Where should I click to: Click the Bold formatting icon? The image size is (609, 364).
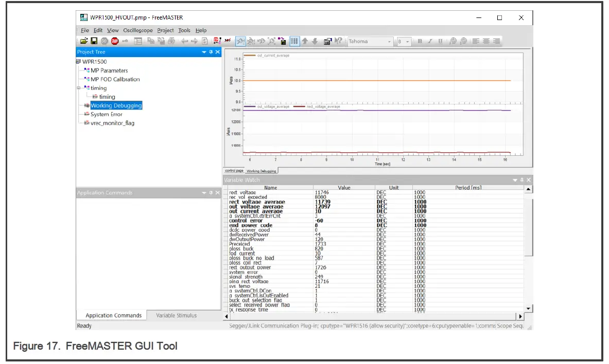tap(420, 41)
